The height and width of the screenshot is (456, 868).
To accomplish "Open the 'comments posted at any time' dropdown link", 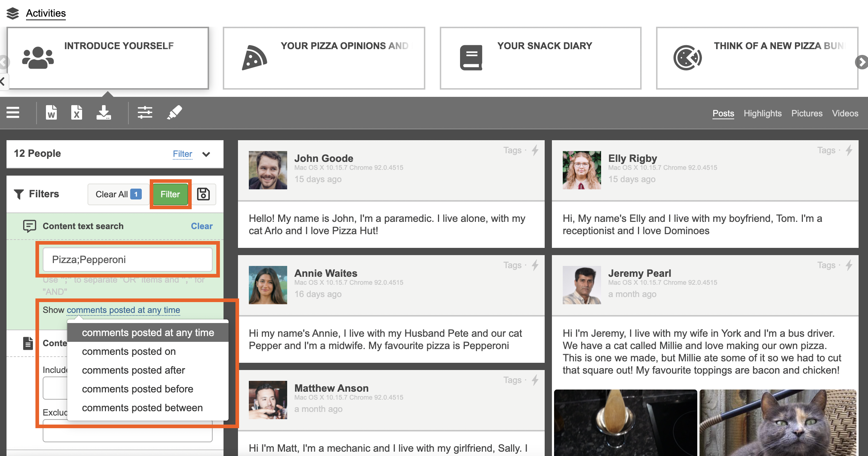I will click(123, 310).
